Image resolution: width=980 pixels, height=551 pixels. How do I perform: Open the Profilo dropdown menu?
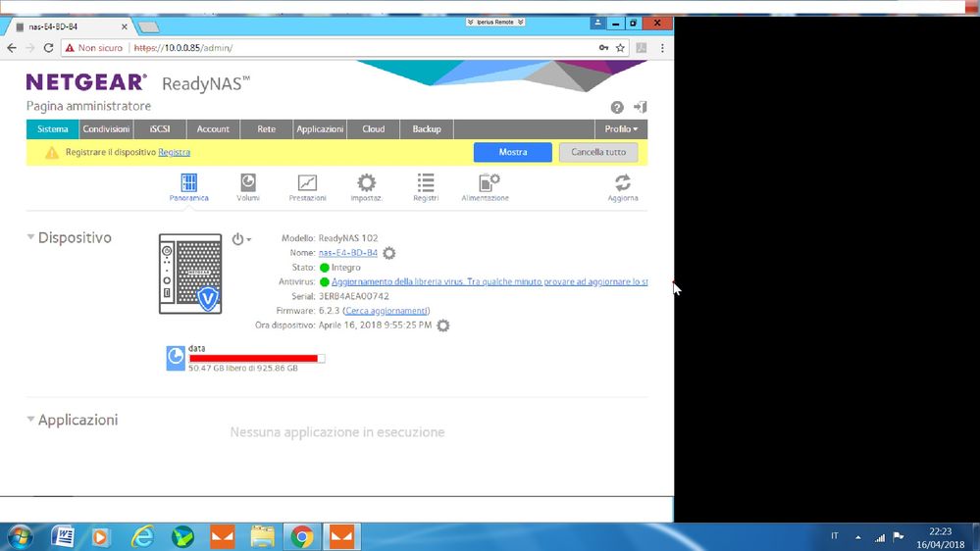[x=621, y=129]
